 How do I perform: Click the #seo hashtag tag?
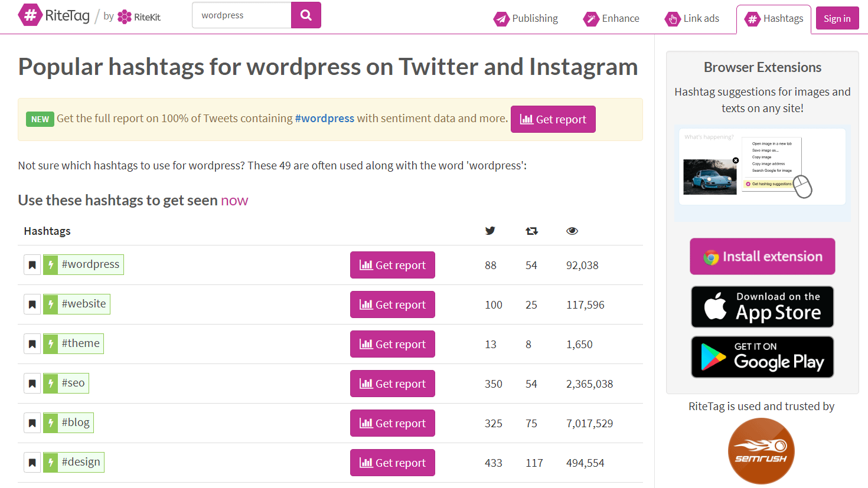click(x=66, y=383)
